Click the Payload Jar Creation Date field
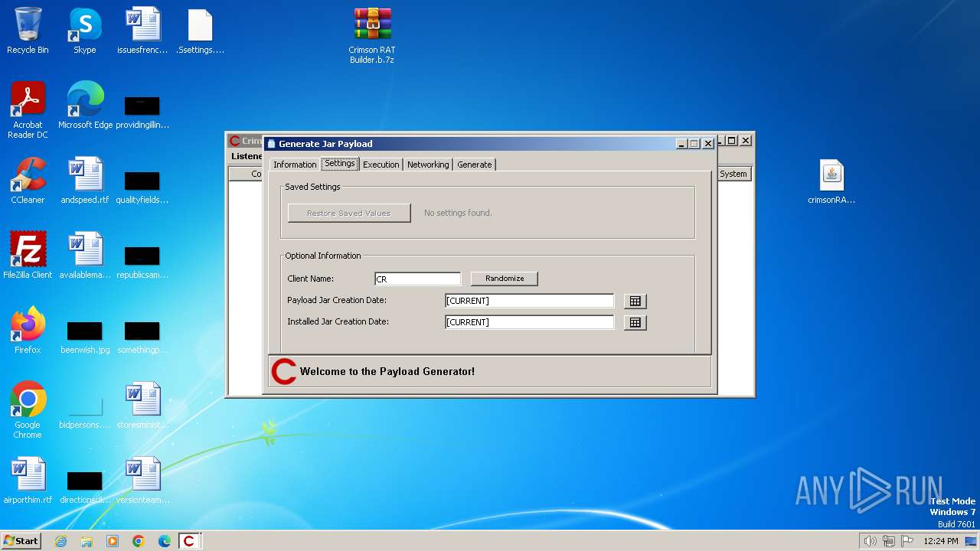Image resolution: width=980 pixels, height=551 pixels. click(x=530, y=301)
